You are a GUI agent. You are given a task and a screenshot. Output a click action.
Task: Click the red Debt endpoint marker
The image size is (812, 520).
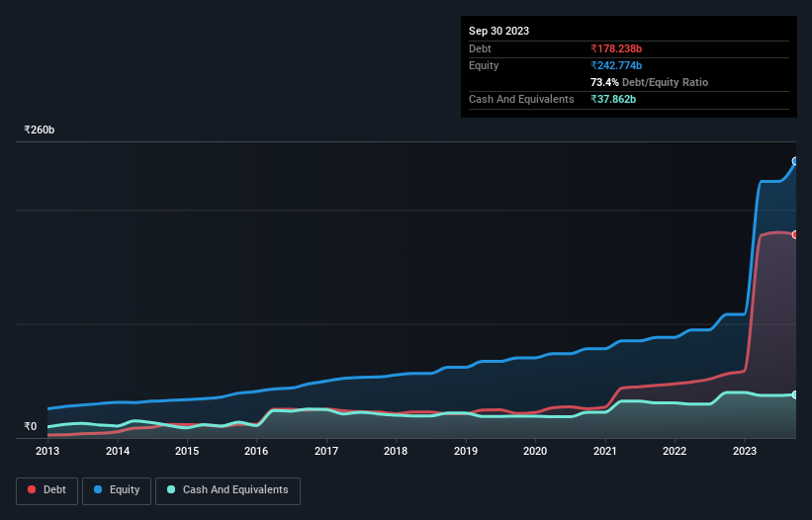[x=795, y=235]
